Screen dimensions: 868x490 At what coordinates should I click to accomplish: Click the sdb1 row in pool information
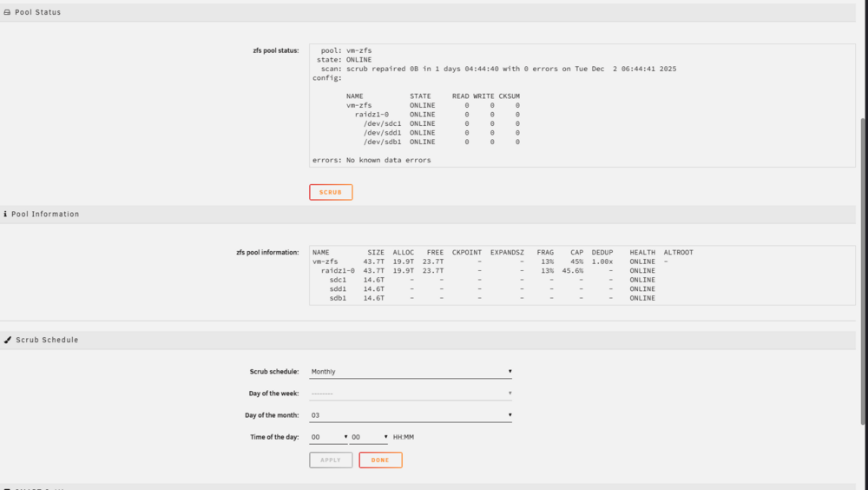pyautogui.click(x=483, y=298)
